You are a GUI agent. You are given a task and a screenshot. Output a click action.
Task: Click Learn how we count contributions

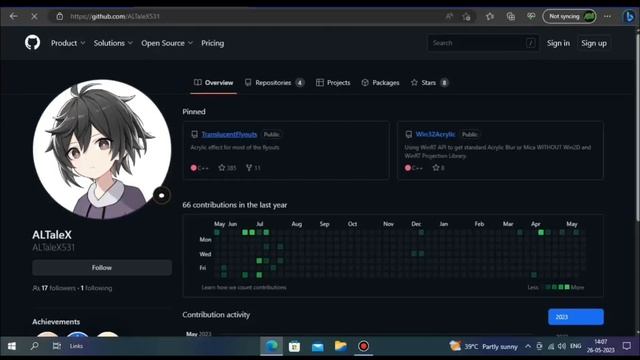click(x=244, y=287)
